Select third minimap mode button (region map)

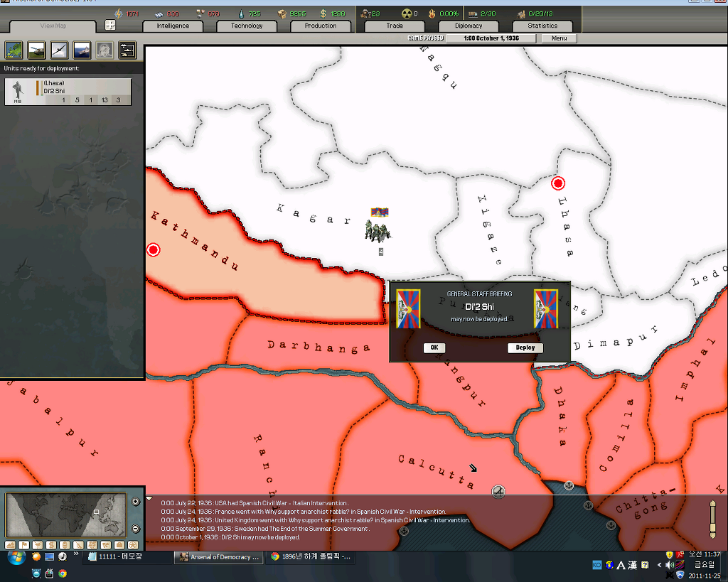pyautogui.click(x=38, y=545)
